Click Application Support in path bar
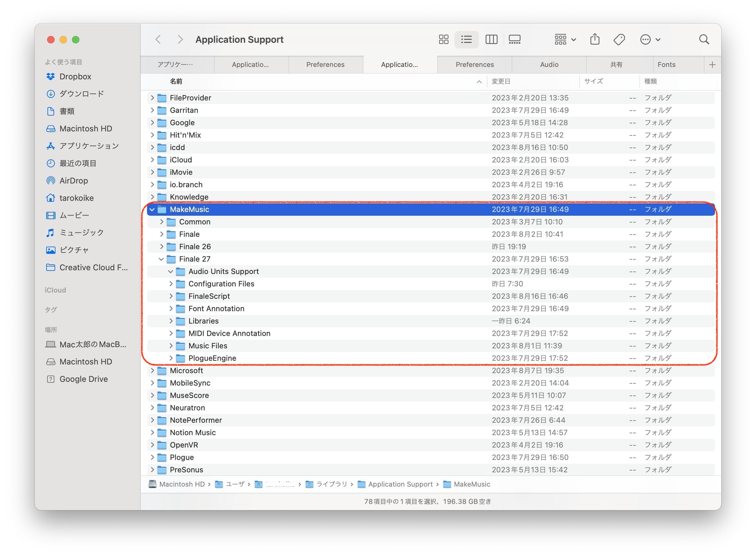The width and height of the screenshot is (756, 556). (395, 484)
